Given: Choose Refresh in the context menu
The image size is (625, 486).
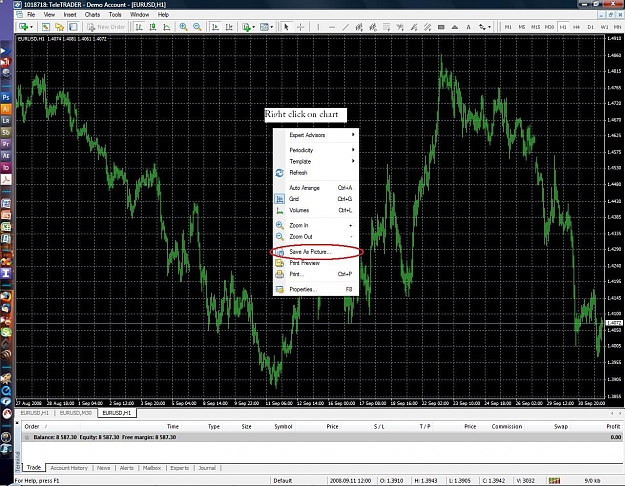Looking at the screenshot, I should (x=316, y=173).
